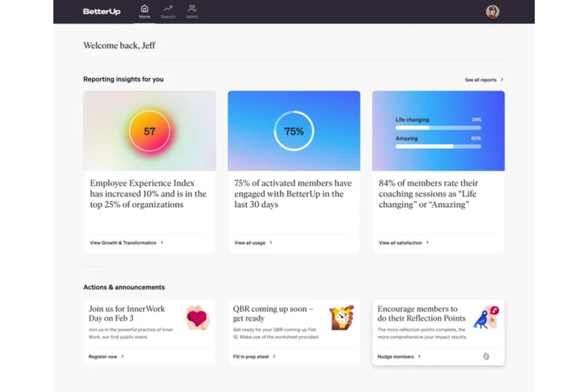The image size is (588, 392).
Task: Click 'Join us in the powerful practice' description
Action: tap(131, 333)
